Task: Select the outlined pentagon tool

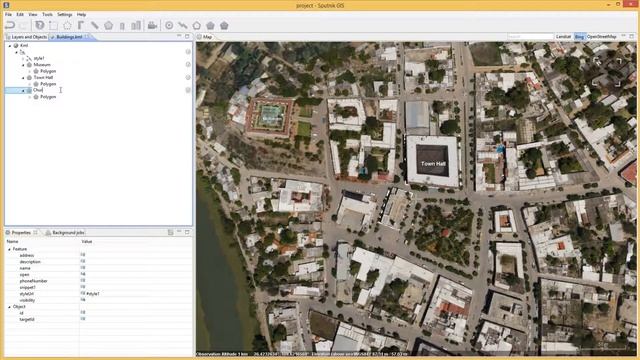Action: (x=197, y=25)
